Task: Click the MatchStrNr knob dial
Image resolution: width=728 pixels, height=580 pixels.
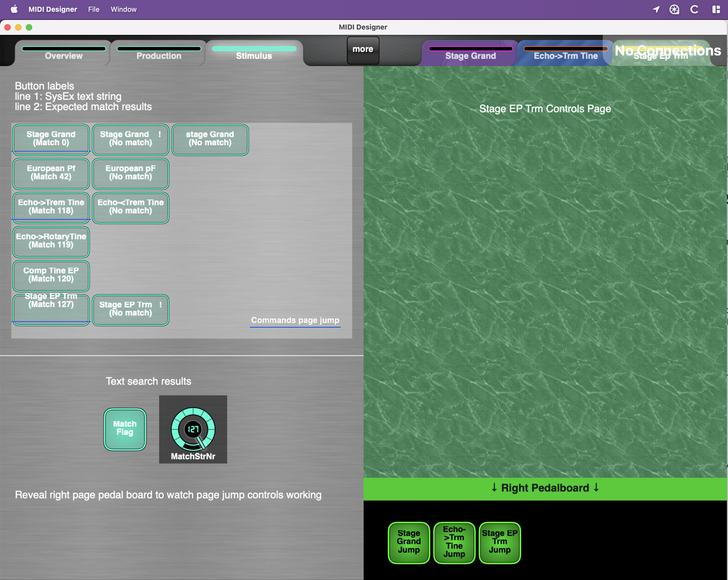Action: tap(193, 429)
